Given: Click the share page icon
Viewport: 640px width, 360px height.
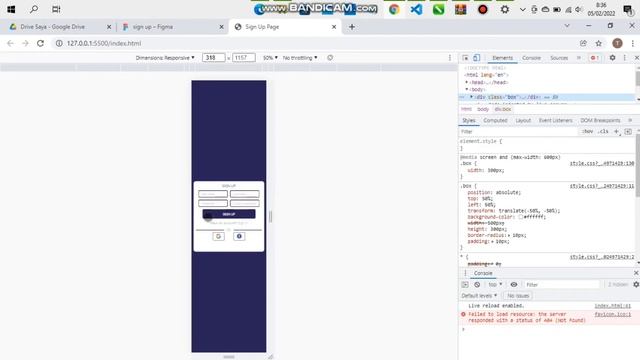Looking at the screenshot, I should pyautogui.click(x=583, y=43).
